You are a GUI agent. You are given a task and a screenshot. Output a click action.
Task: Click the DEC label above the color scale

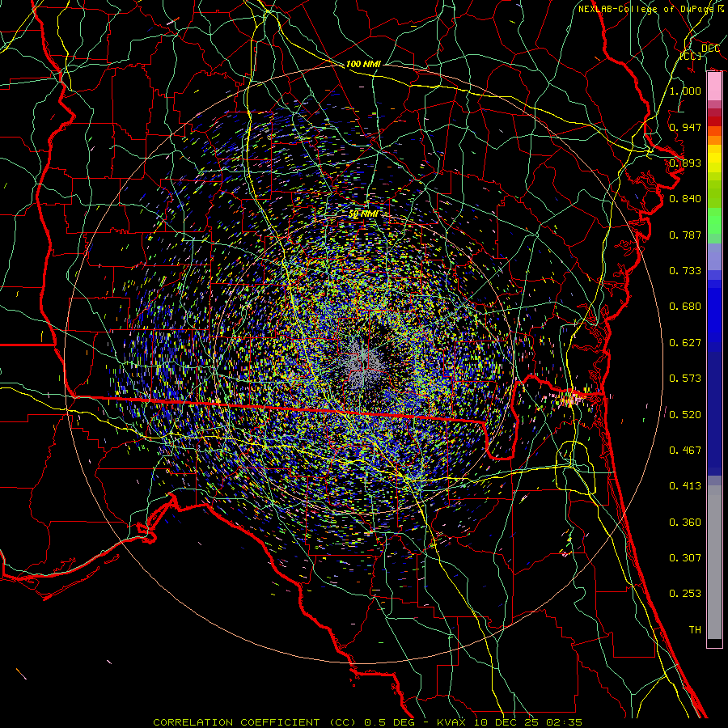[710, 49]
